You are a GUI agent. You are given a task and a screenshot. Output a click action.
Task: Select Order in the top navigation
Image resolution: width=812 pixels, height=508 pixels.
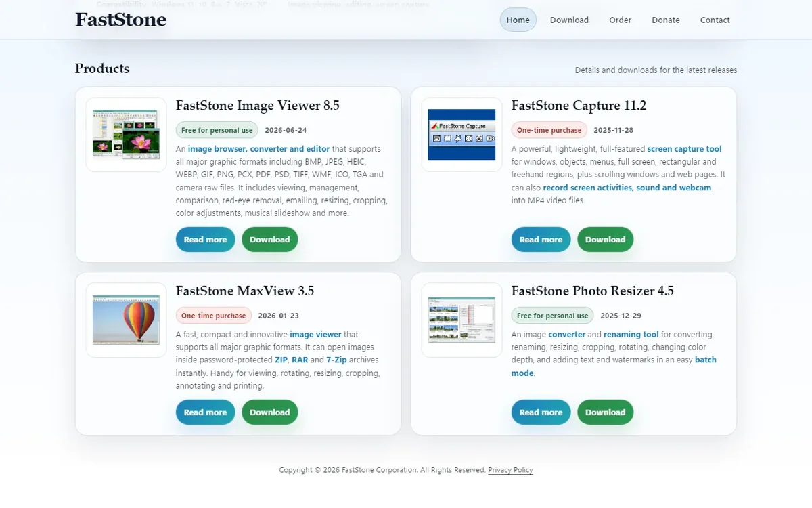(x=620, y=20)
